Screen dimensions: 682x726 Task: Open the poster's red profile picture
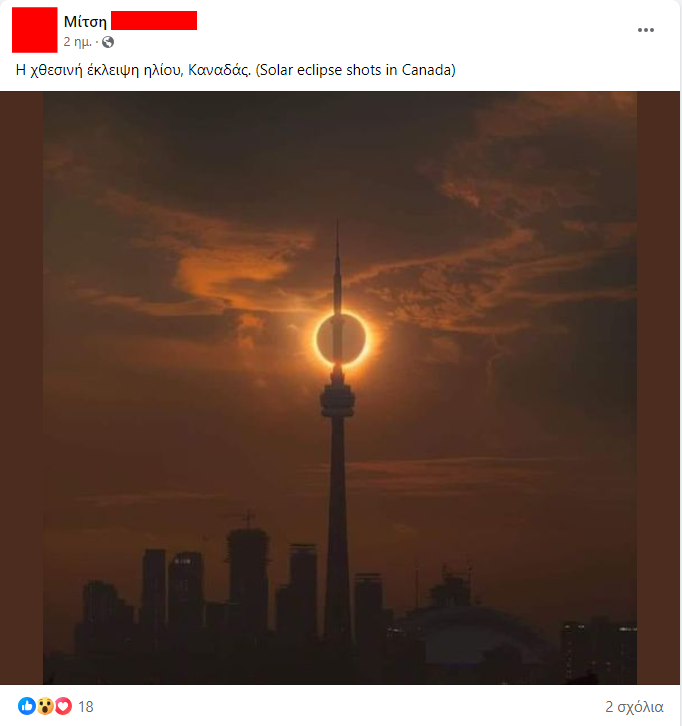coord(35,30)
